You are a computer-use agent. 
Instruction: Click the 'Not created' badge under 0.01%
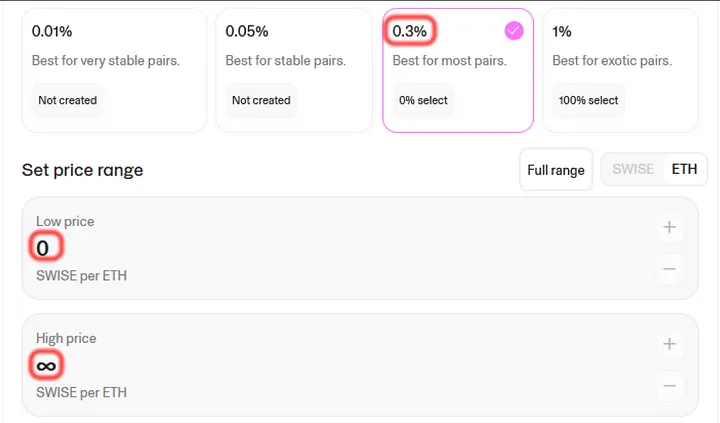[x=68, y=100]
